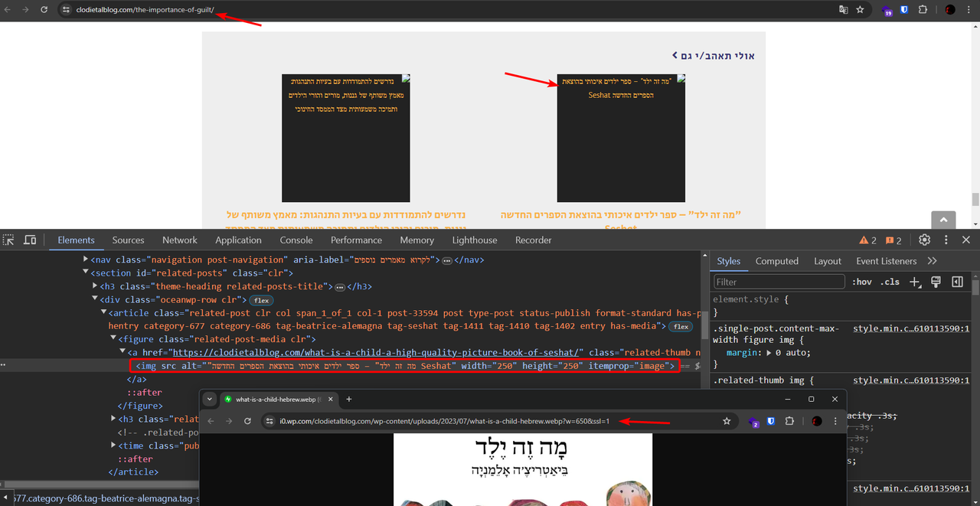Click the Styles Filter input field
The image size is (980, 506).
[779, 282]
